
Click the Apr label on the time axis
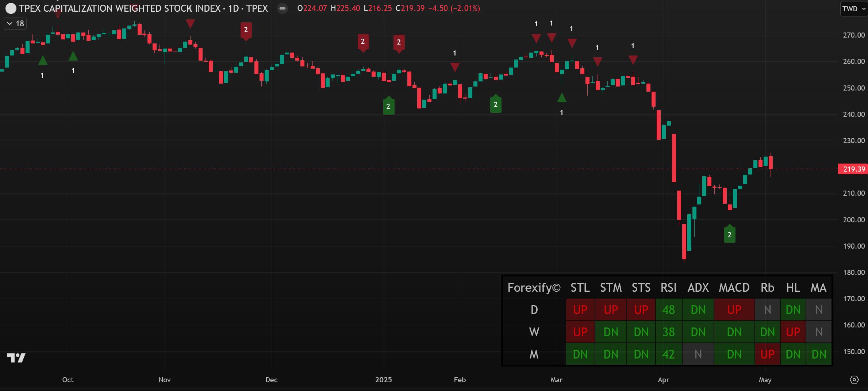[x=663, y=380]
